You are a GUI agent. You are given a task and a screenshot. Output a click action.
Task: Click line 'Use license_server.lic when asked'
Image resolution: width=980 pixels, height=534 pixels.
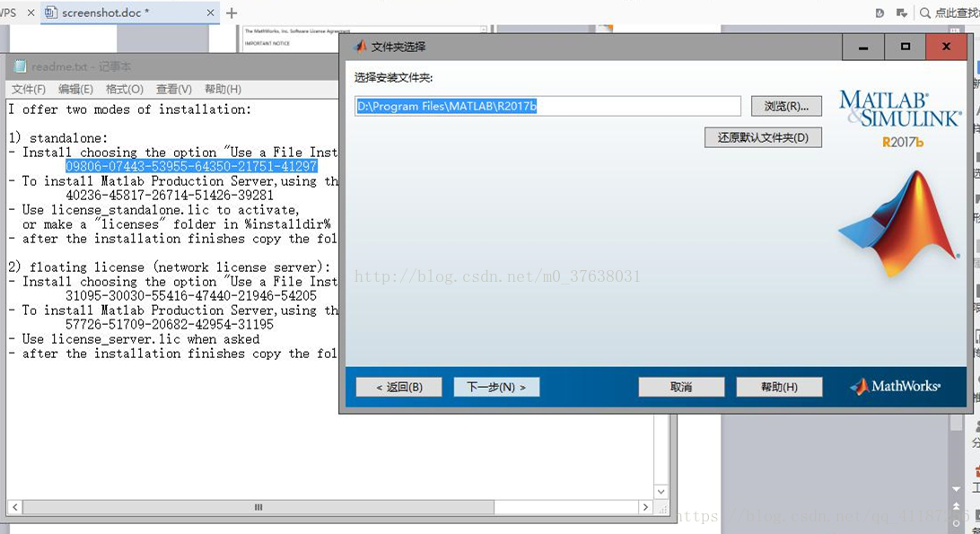[141, 339]
